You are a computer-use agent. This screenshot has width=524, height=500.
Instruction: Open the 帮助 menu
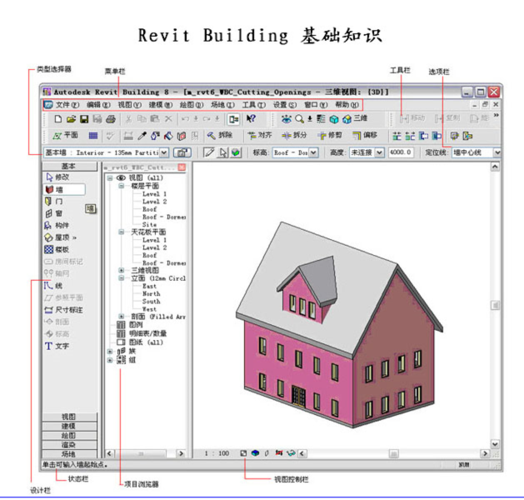pos(347,105)
